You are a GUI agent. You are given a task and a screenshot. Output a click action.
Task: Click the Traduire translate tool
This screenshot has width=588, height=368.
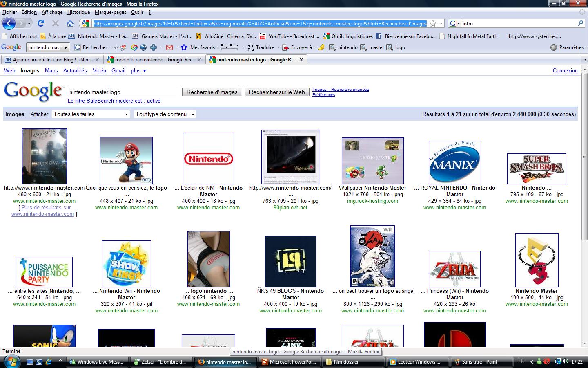click(261, 47)
